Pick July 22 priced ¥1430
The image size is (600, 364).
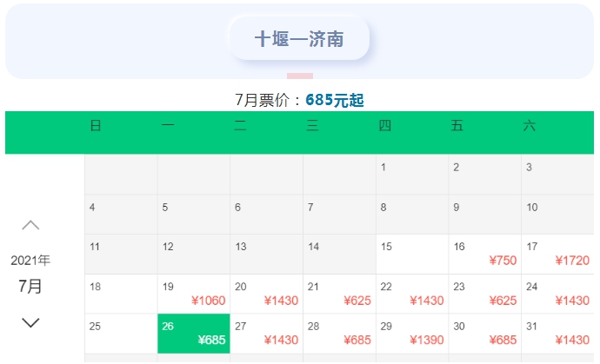412,294
